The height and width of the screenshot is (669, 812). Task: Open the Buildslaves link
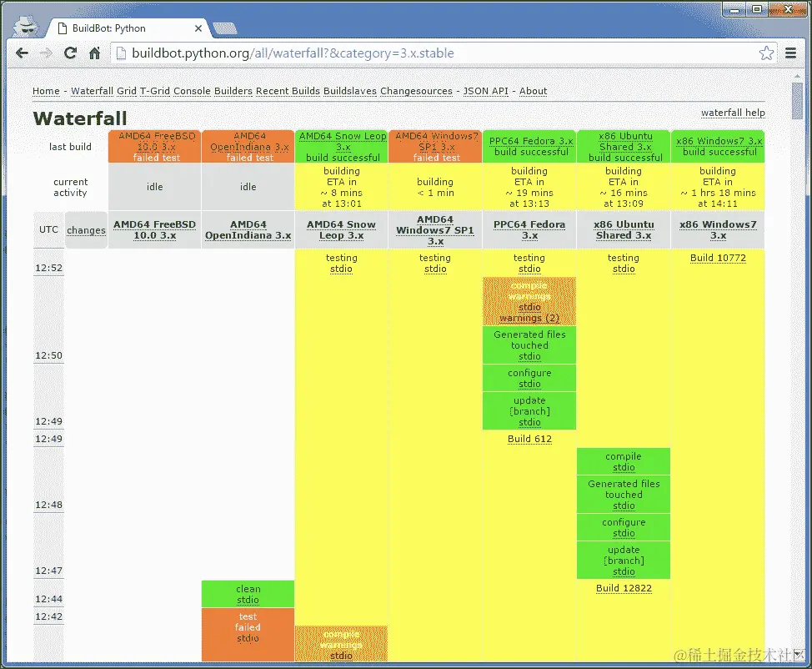[x=350, y=91]
